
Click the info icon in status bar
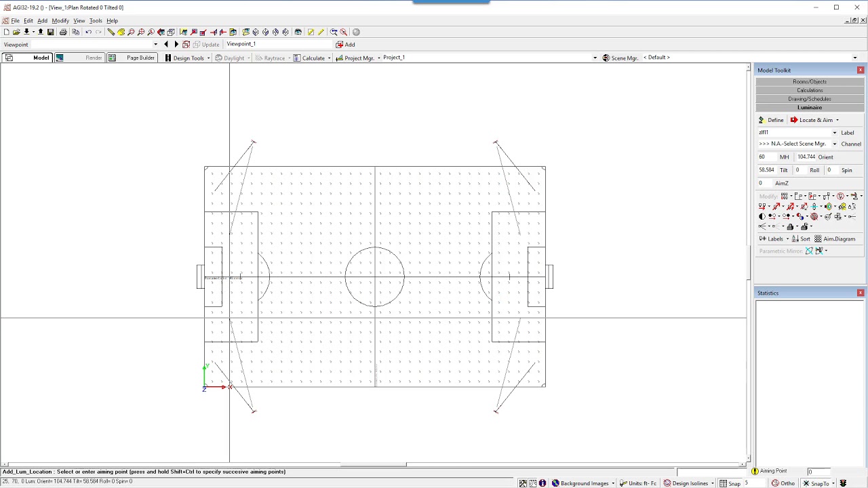tap(542, 483)
